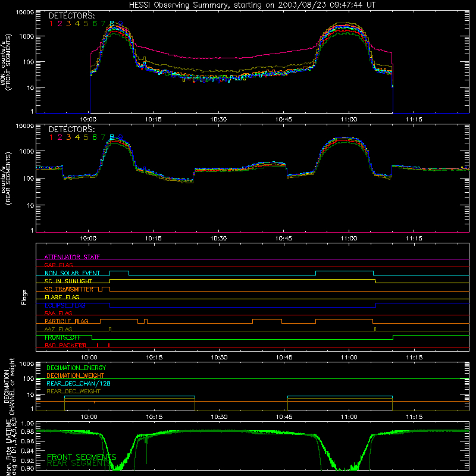Click the 0.94 tick on the livetime axis
476x476 pixels.
27,450
